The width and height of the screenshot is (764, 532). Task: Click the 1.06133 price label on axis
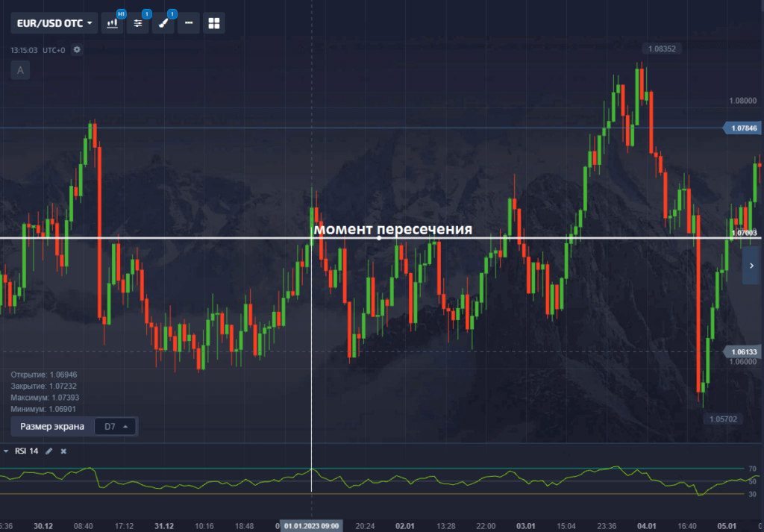(x=743, y=351)
